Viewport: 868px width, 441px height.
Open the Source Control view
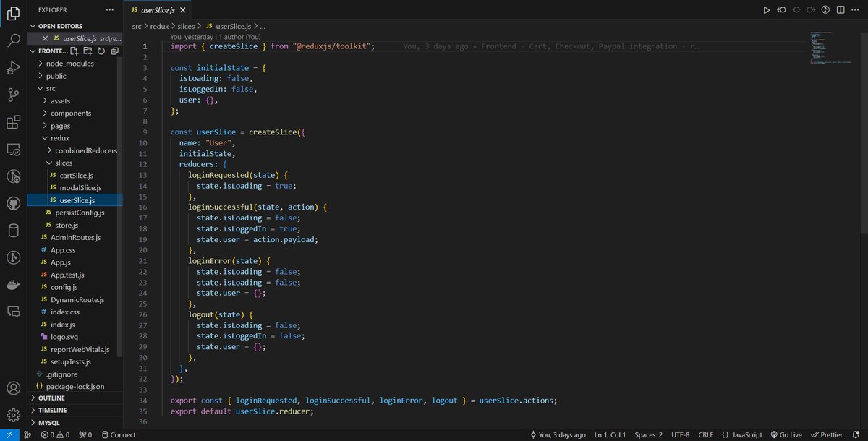[13, 95]
